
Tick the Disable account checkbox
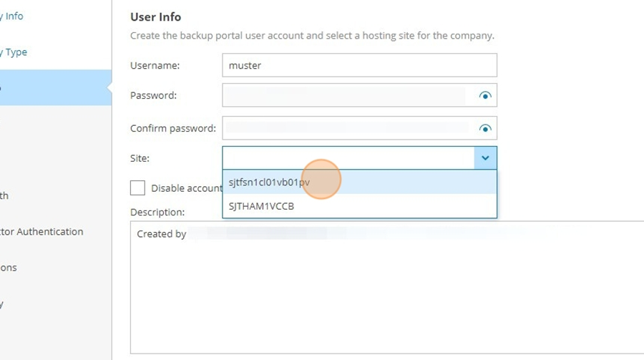[137, 188]
